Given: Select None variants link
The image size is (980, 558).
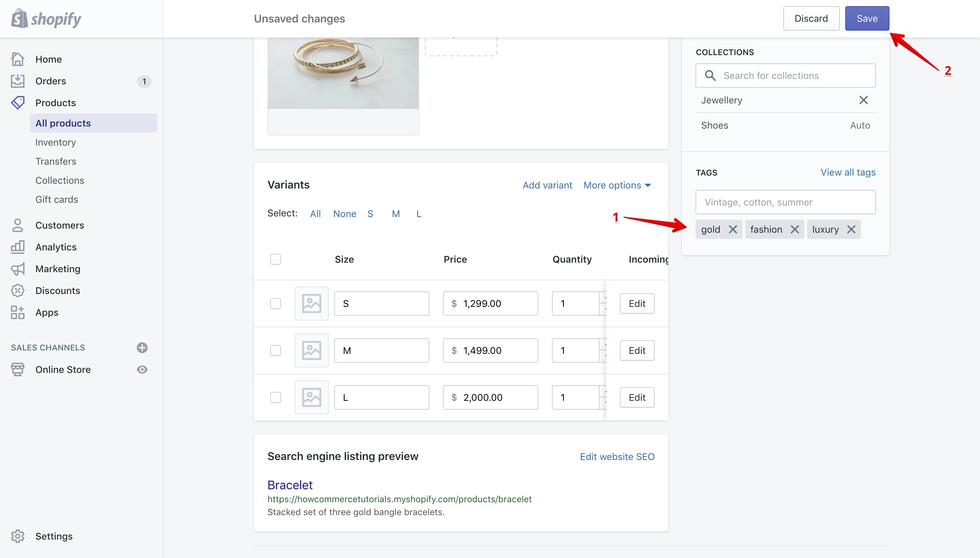Looking at the screenshot, I should [345, 214].
